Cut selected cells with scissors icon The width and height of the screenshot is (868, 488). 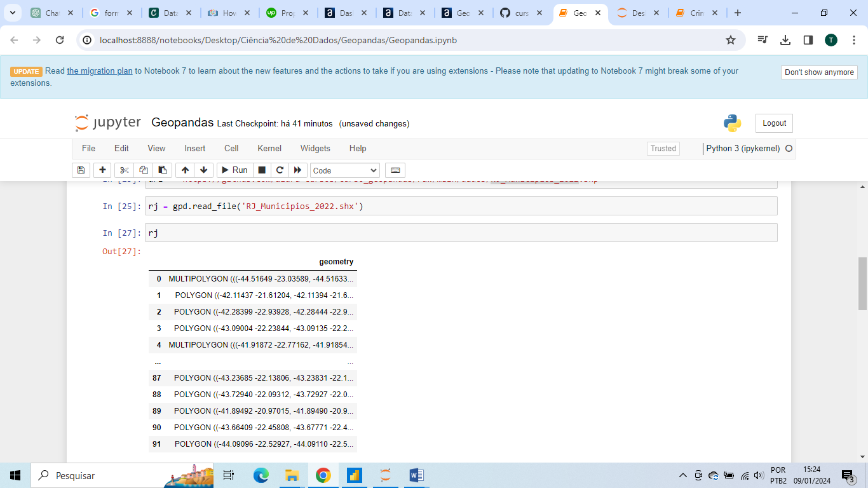125,170
